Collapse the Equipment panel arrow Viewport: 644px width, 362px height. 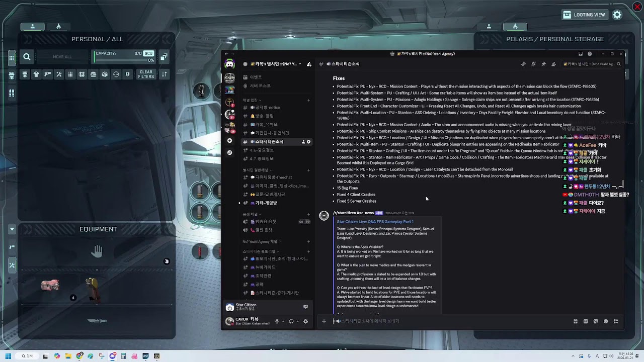coord(12,229)
